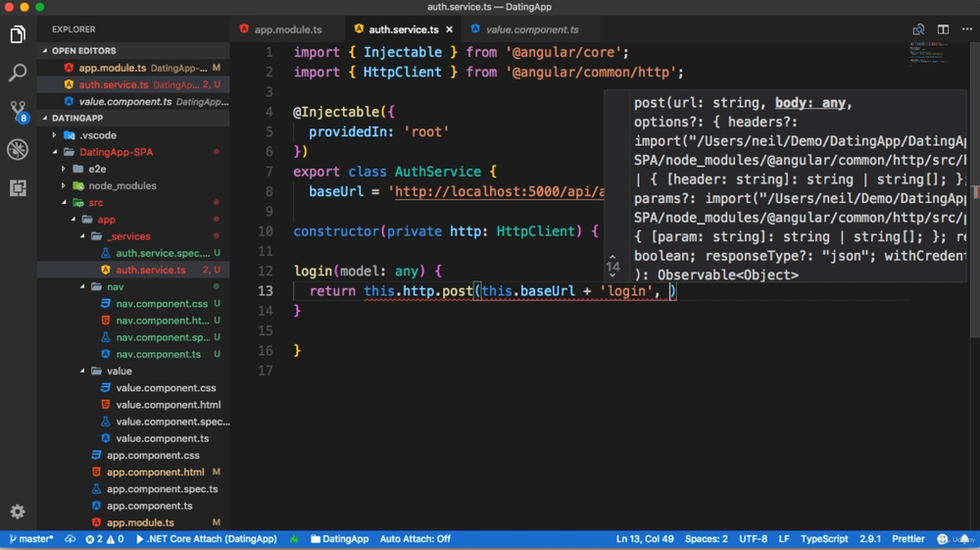
Task: Open nav.component.spec.ts file in tree
Action: pos(133,337)
